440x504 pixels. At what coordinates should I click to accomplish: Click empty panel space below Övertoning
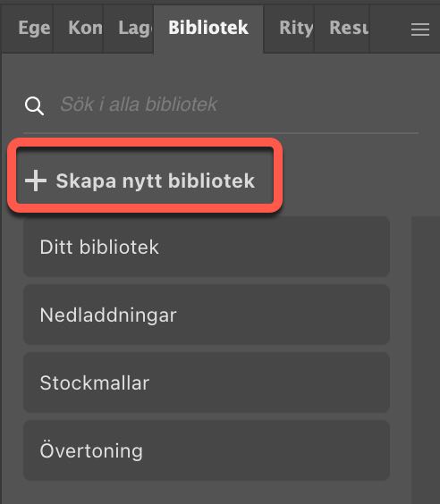206,492
